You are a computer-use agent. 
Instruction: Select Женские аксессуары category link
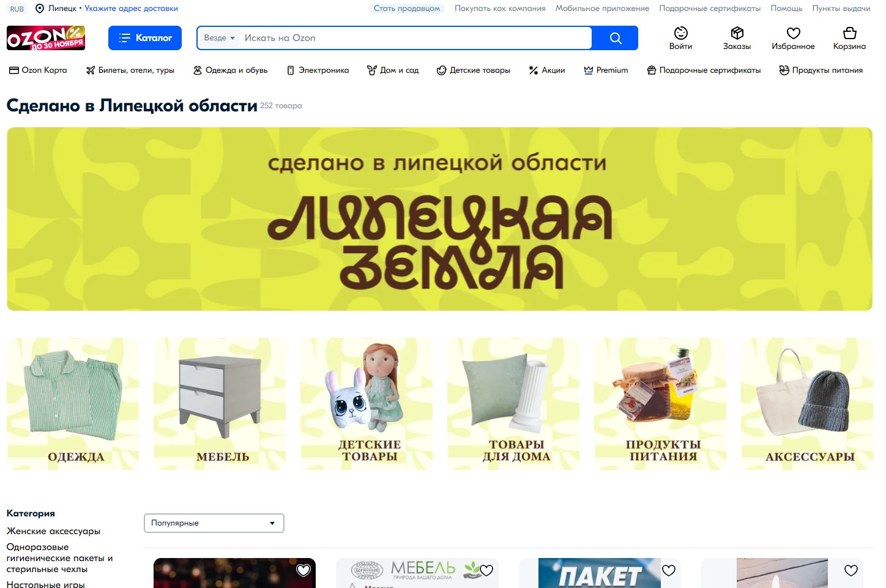tap(53, 531)
